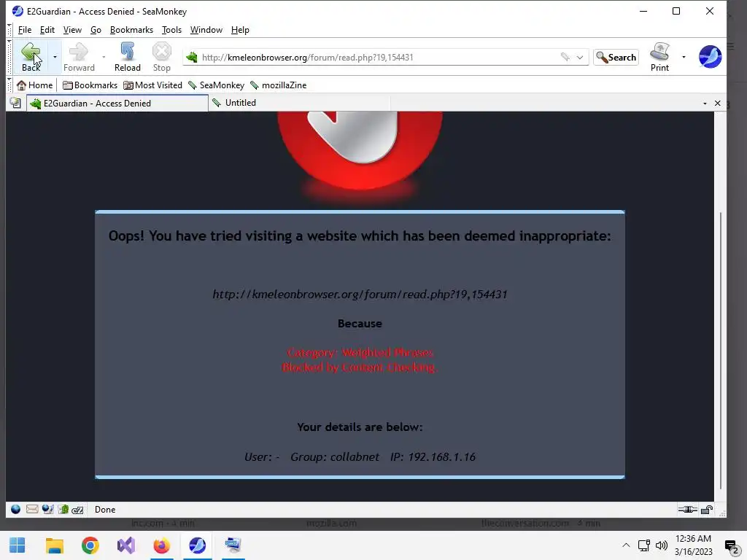Screen dimensions: 747x560
Task: Click the security padlock status icon
Action: click(707, 510)
